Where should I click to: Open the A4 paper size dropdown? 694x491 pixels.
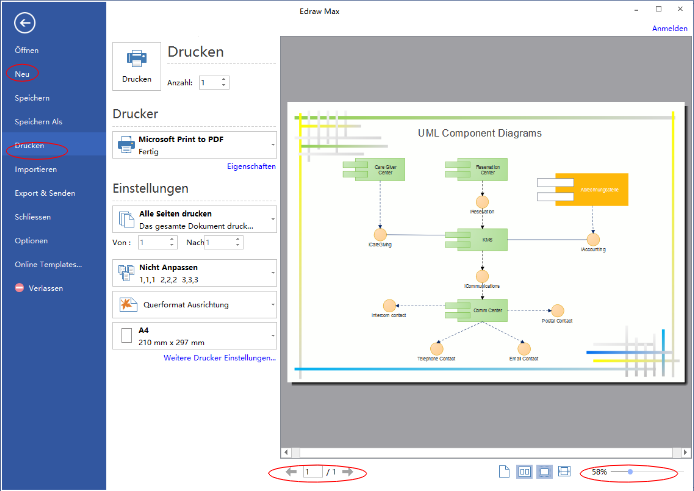coord(194,336)
